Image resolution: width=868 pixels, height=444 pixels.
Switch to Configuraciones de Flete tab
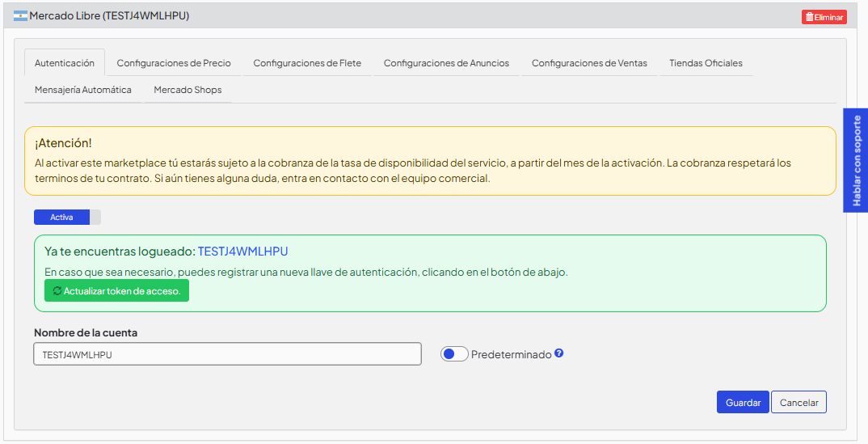pyautogui.click(x=307, y=63)
